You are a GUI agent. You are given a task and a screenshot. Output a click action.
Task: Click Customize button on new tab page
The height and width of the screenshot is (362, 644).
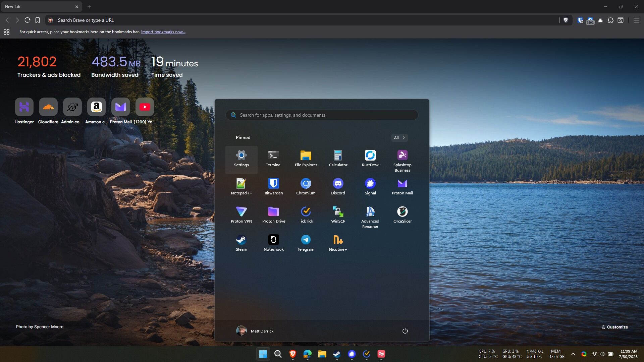pos(614,327)
